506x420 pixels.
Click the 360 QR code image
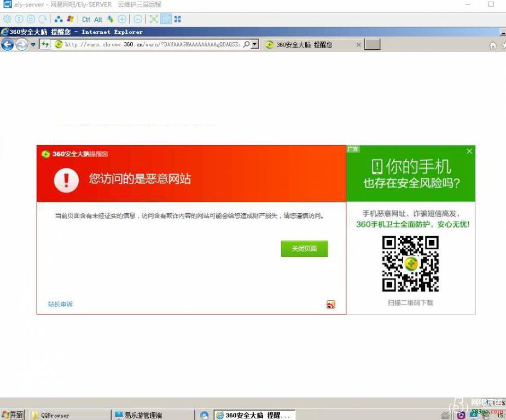410,264
